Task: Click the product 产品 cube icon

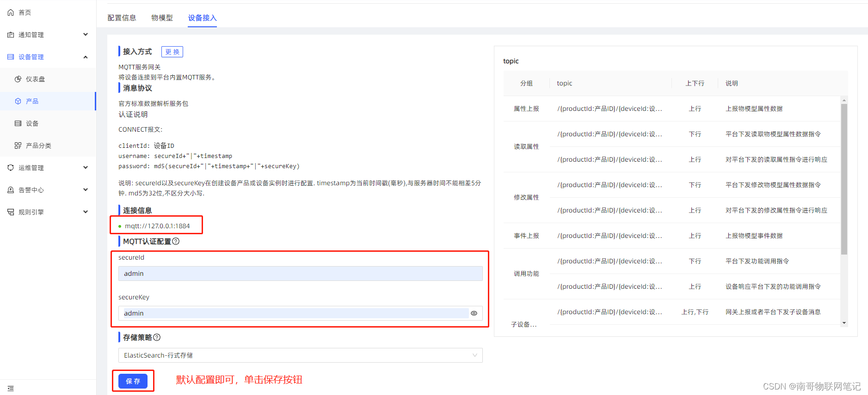Action: coord(18,101)
